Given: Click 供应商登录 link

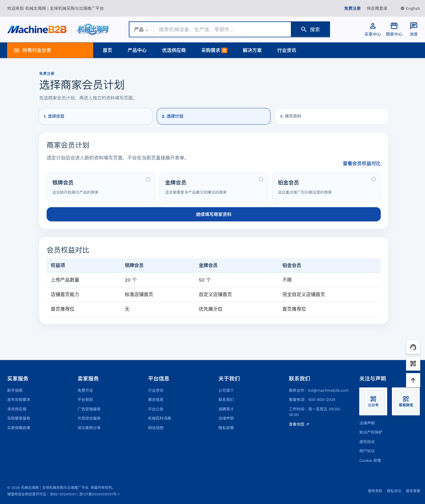Looking at the screenshot, I should pyautogui.click(x=377, y=8).
